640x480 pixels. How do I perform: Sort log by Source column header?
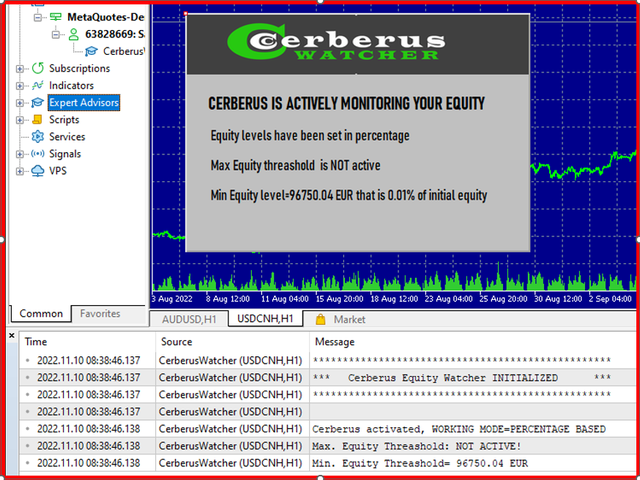233,342
